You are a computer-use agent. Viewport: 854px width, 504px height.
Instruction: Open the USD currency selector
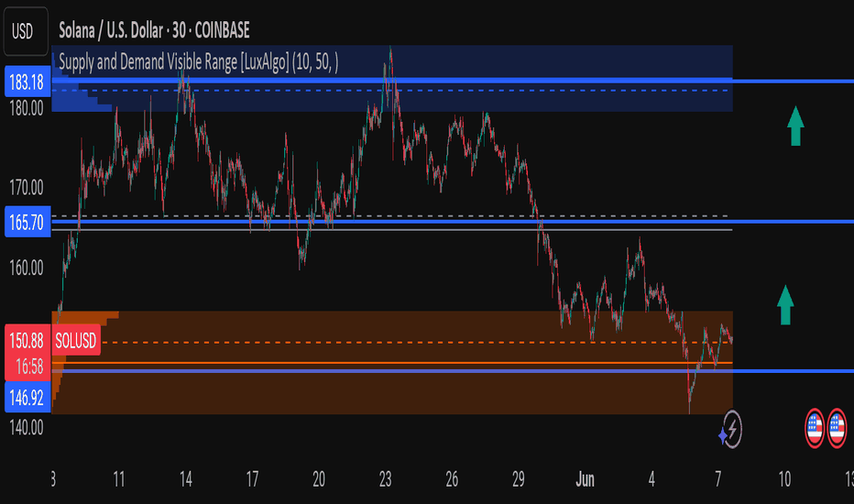26,31
